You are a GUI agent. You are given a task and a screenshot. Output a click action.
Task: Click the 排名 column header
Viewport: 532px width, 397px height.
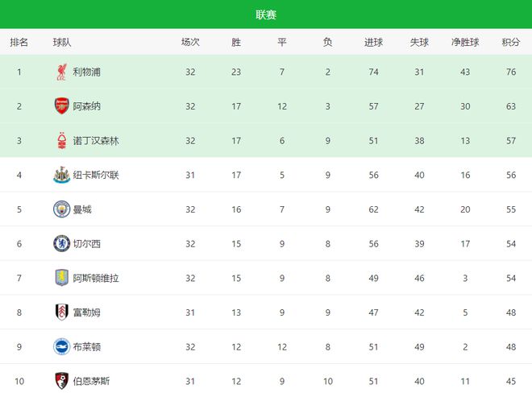(19, 43)
